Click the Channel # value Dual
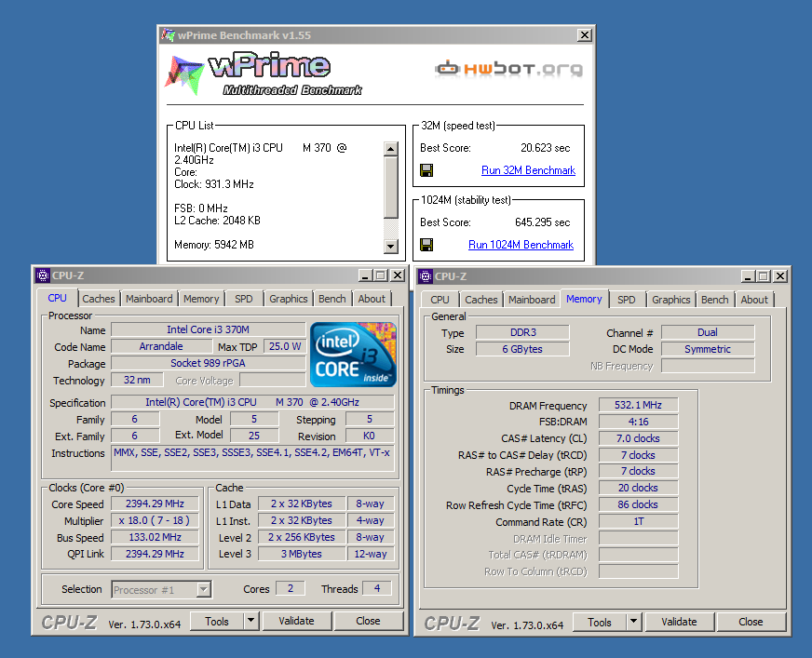The image size is (812, 658). (x=708, y=332)
